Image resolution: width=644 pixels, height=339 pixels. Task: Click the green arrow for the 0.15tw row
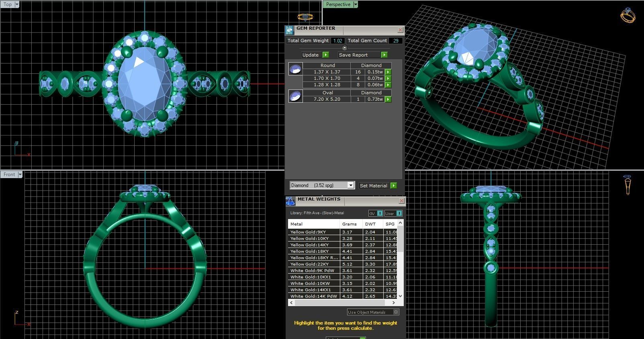click(x=388, y=72)
